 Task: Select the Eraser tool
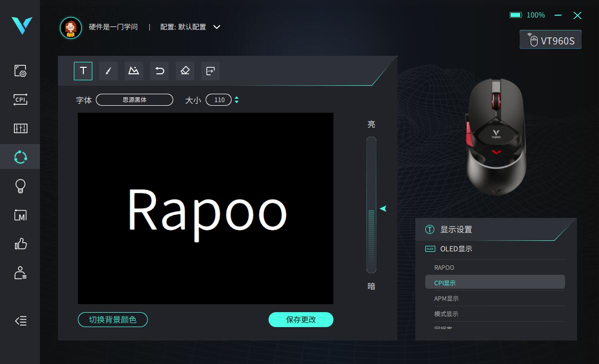(185, 71)
